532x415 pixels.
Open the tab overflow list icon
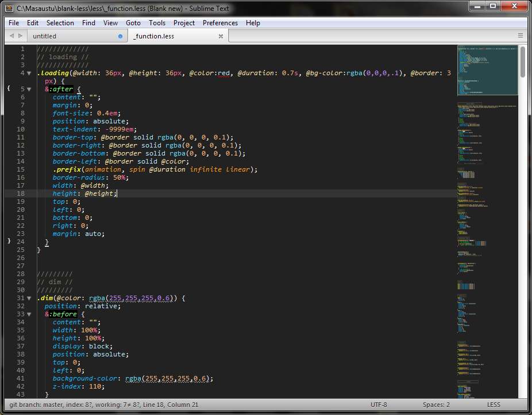(521, 35)
